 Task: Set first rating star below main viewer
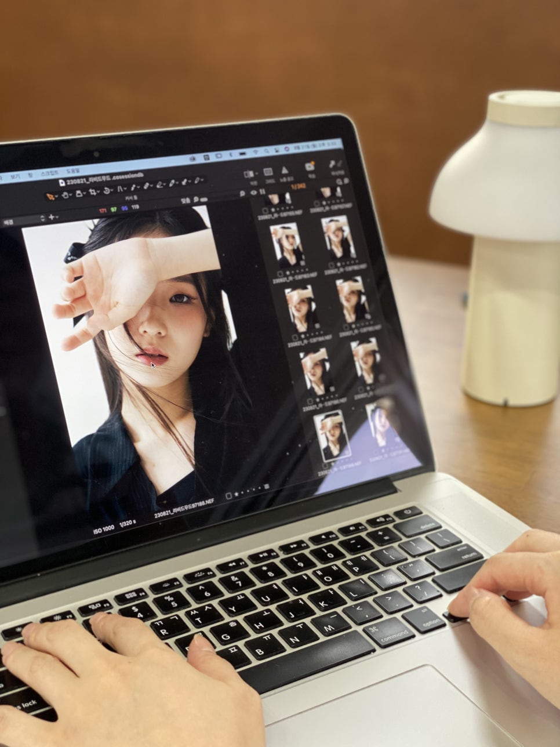tap(237, 495)
